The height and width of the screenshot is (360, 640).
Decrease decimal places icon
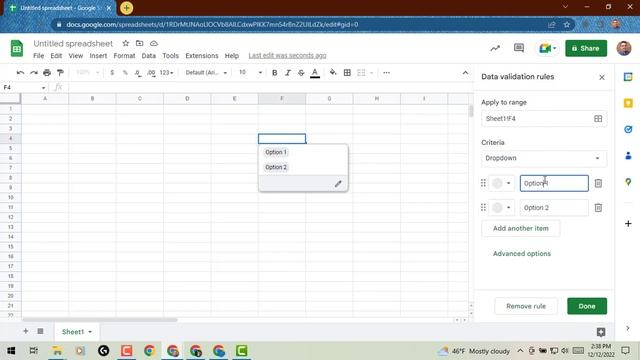138,73
